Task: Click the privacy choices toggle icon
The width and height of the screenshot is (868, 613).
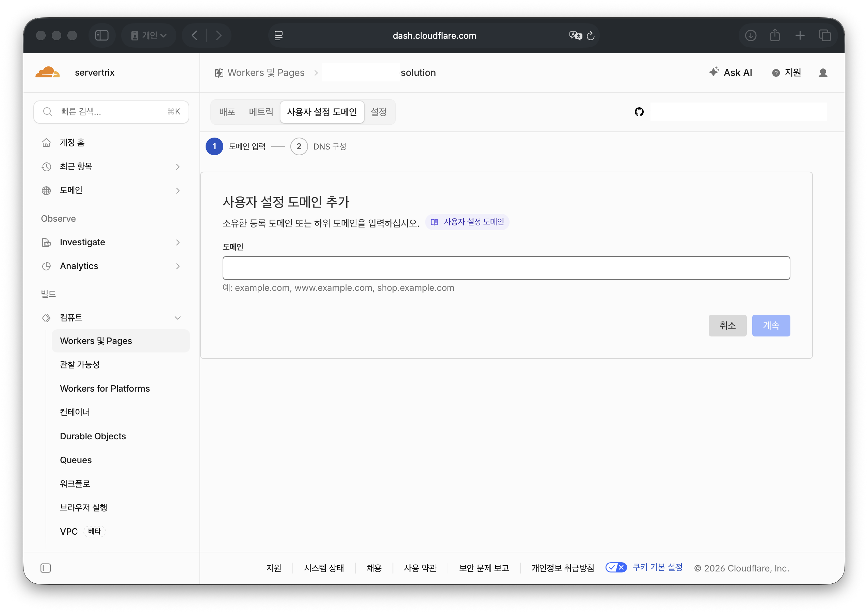Action: tap(616, 567)
